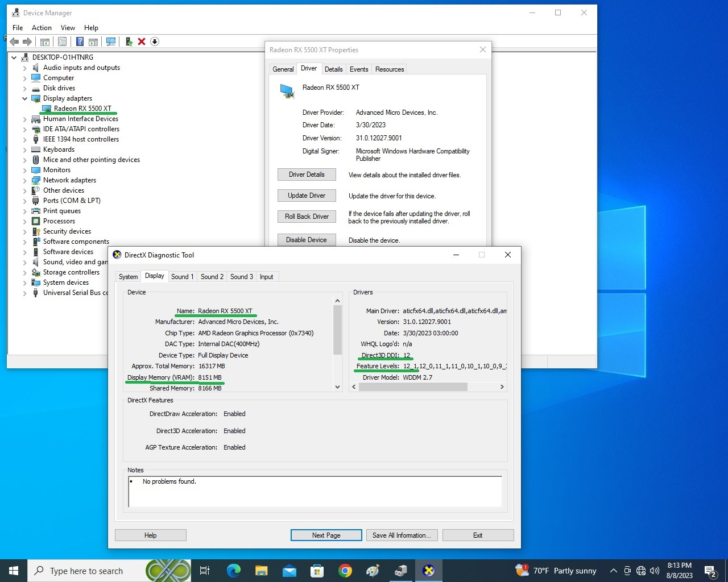The height and width of the screenshot is (582, 728).
Task: Collapse the Display adapters tree node
Action: click(x=24, y=98)
